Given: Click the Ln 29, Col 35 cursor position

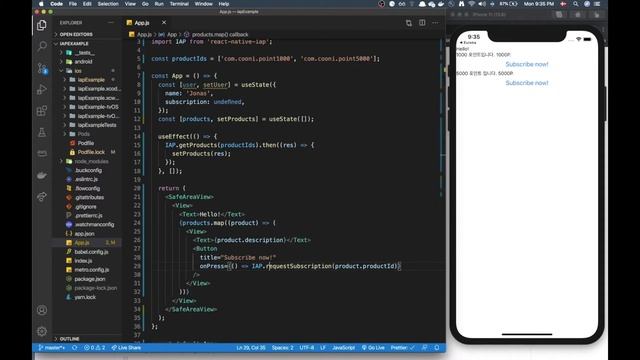Looking at the screenshot, I should coord(251,348).
